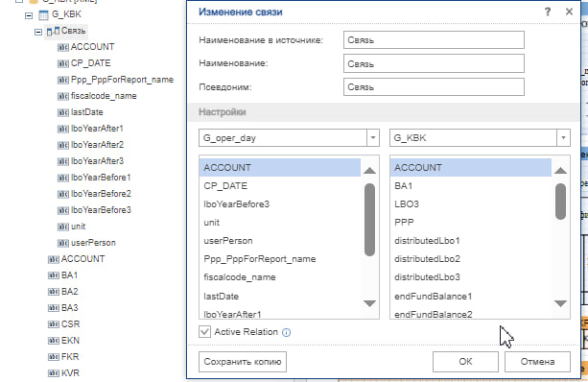588x382 pixels.
Task: Click the field icon next to Ppp_PppForReport_name
Action: (x=62, y=80)
